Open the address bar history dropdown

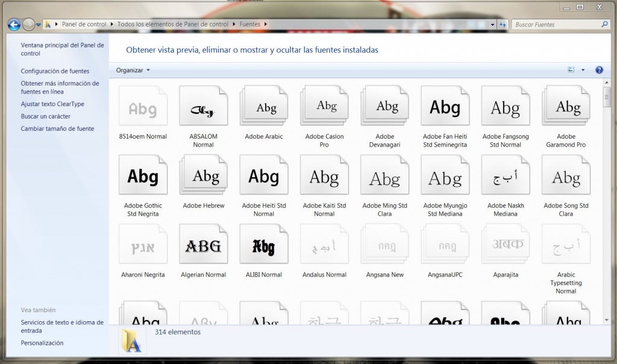[x=491, y=24]
